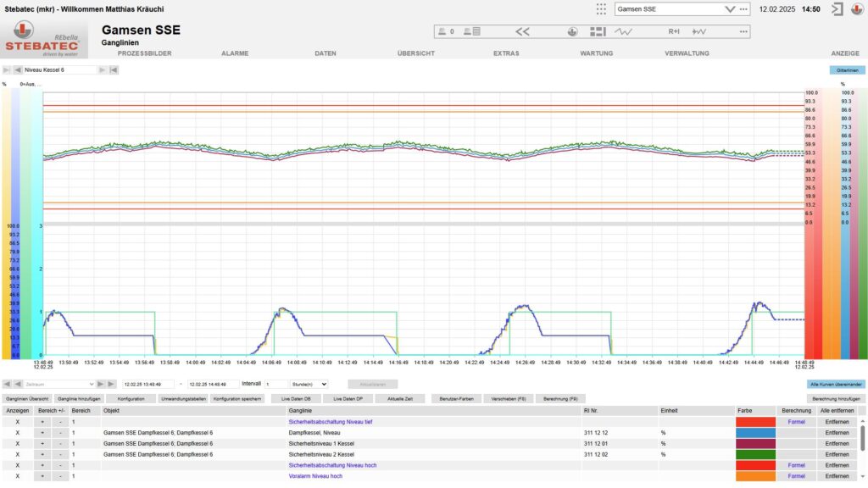Image resolution: width=868 pixels, height=488 pixels.
Task: Click the blue color swatch for Dampfkessel, Niveau
Action: coord(755,432)
